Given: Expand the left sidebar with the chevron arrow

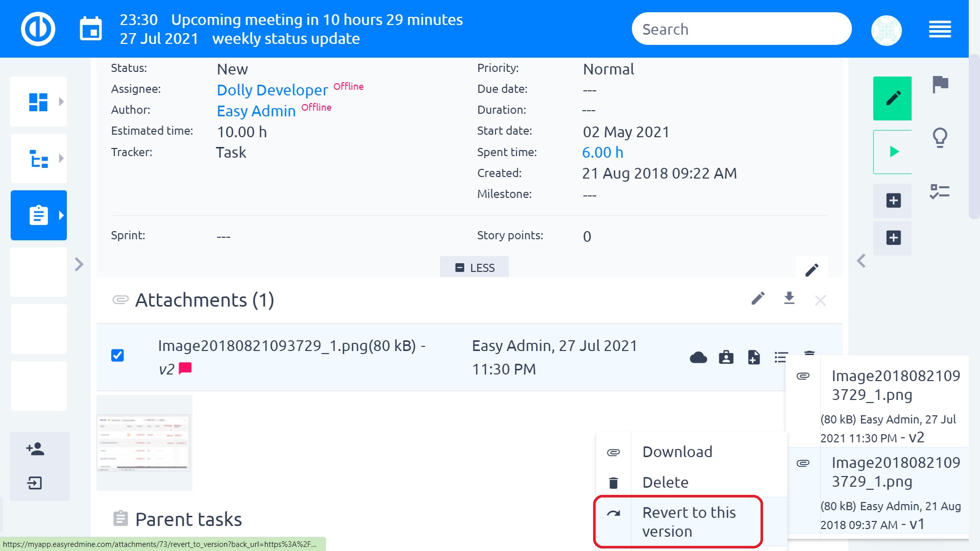Looking at the screenshot, I should (79, 264).
